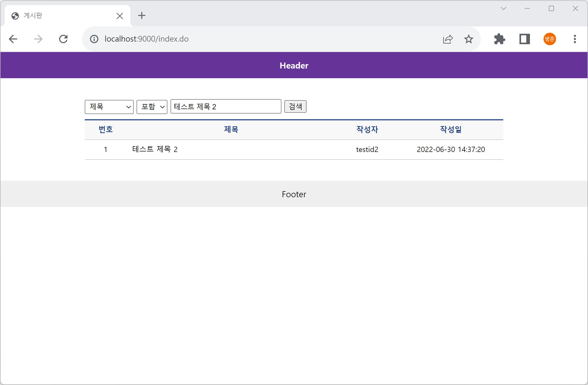Open the orange profile avatar
The width and height of the screenshot is (588, 385).
[x=550, y=39]
